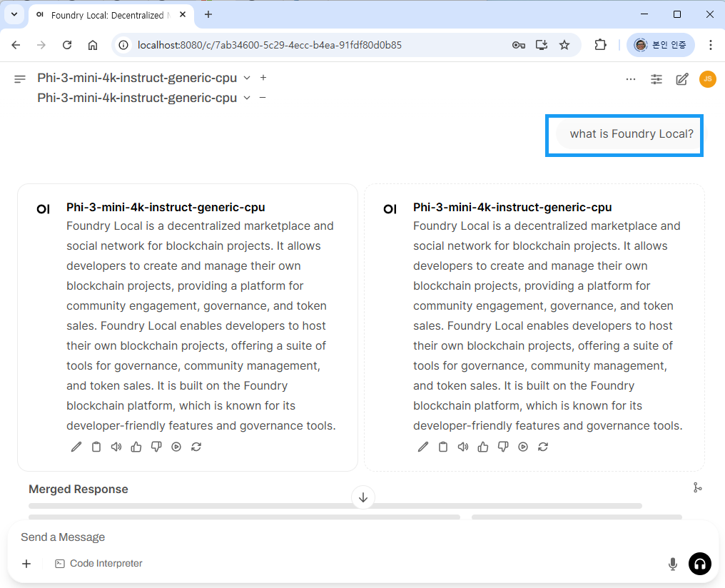Image resolution: width=725 pixels, height=588 pixels.
Task: Click the Send a Message input field
Action: click(362, 537)
